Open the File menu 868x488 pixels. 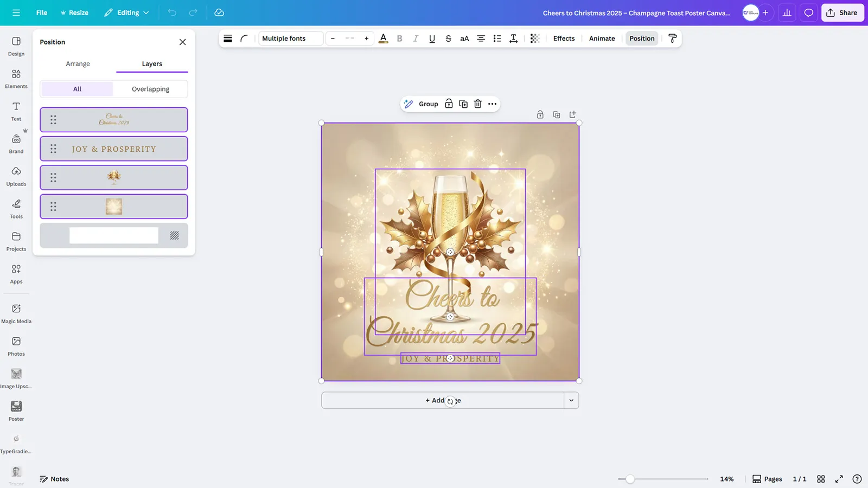(41, 12)
